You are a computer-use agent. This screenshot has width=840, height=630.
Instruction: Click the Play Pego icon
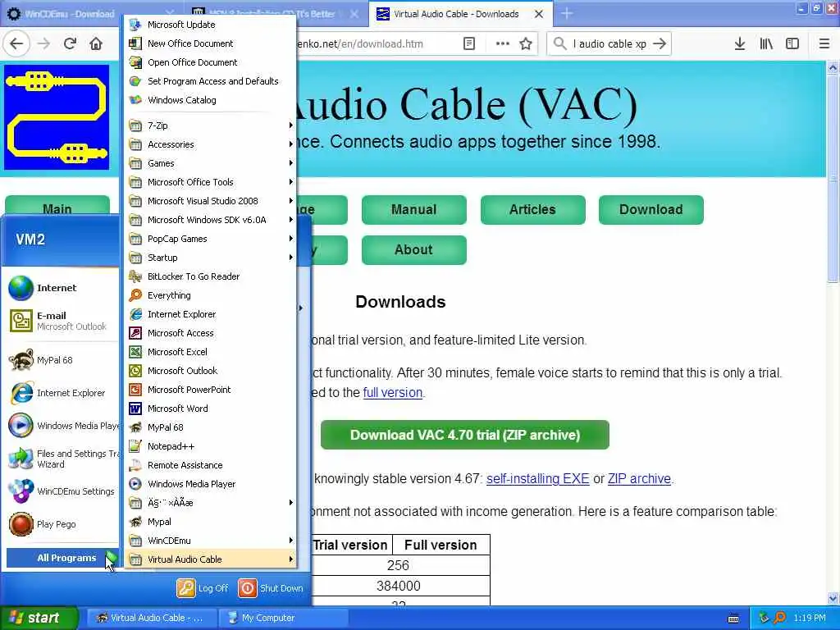click(21, 524)
